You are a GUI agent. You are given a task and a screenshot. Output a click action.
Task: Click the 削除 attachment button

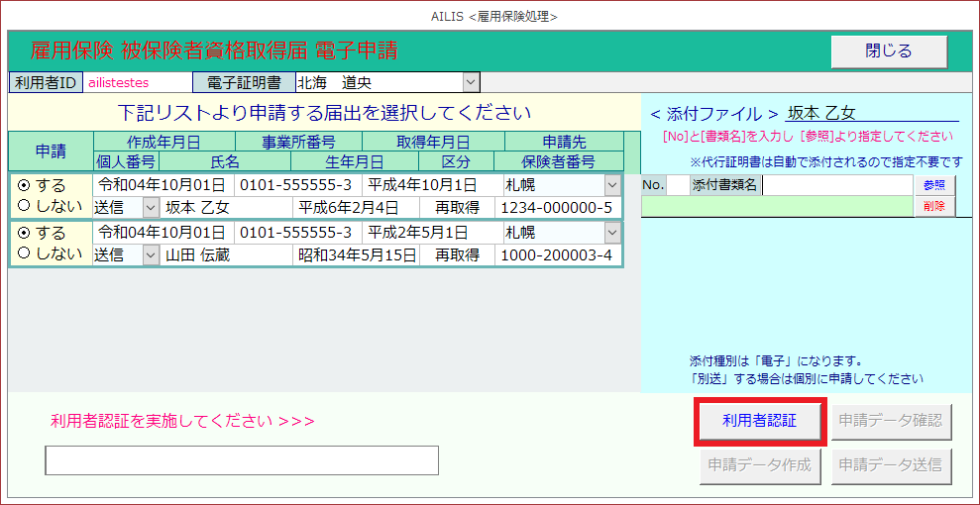point(933,206)
